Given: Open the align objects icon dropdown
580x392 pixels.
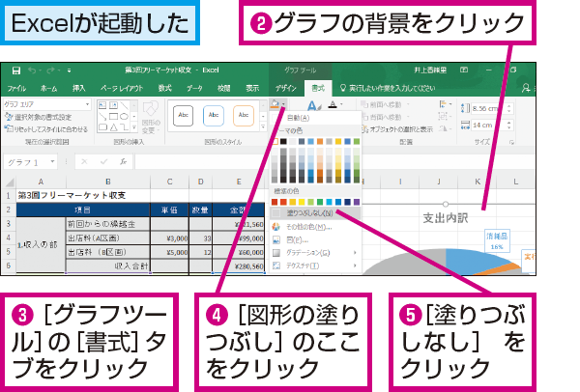Looking at the screenshot, I should click(x=445, y=104).
